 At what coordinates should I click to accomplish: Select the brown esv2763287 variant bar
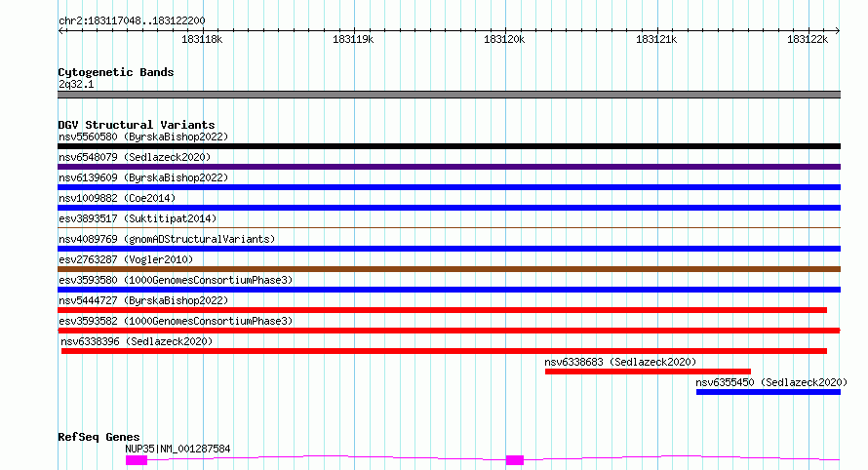pyautogui.click(x=449, y=269)
